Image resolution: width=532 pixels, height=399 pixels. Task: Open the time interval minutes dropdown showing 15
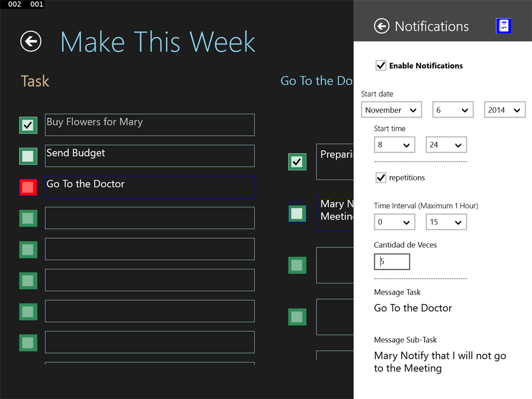[446, 222]
